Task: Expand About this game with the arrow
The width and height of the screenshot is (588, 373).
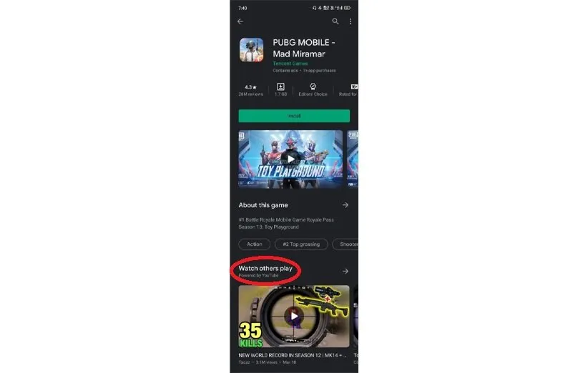Action: (346, 205)
